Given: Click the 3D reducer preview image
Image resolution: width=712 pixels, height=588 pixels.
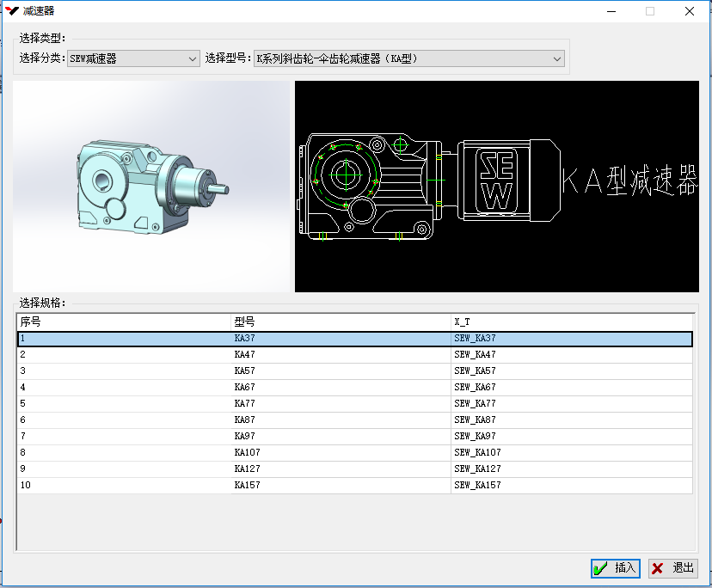Looking at the screenshot, I should click(x=153, y=187).
